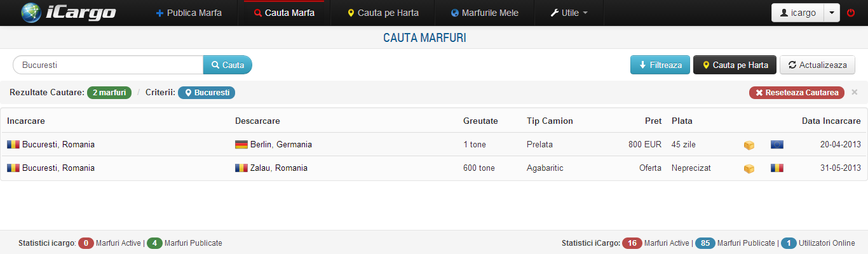Image resolution: width=868 pixels, height=254 pixels.
Task: Expand the Utile menu
Action: 569,13
